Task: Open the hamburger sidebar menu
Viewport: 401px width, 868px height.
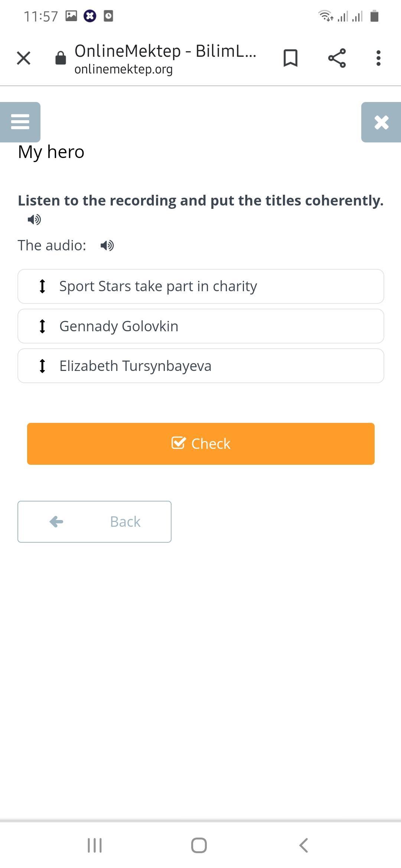Action: tap(20, 122)
